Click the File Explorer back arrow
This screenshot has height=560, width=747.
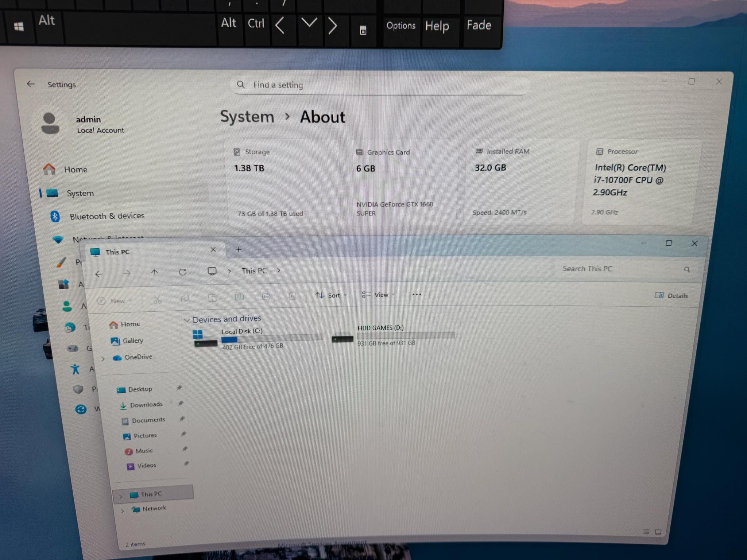pos(98,274)
